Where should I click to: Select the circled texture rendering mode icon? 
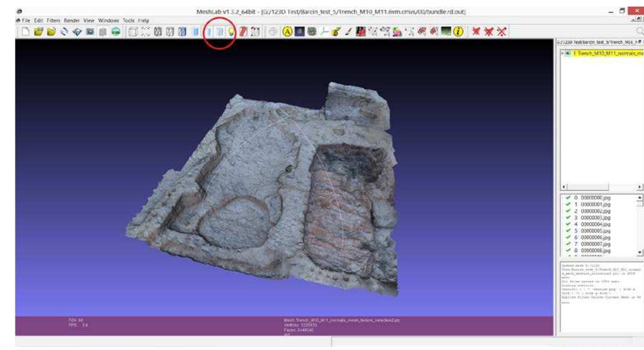click(x=220, y=32)
